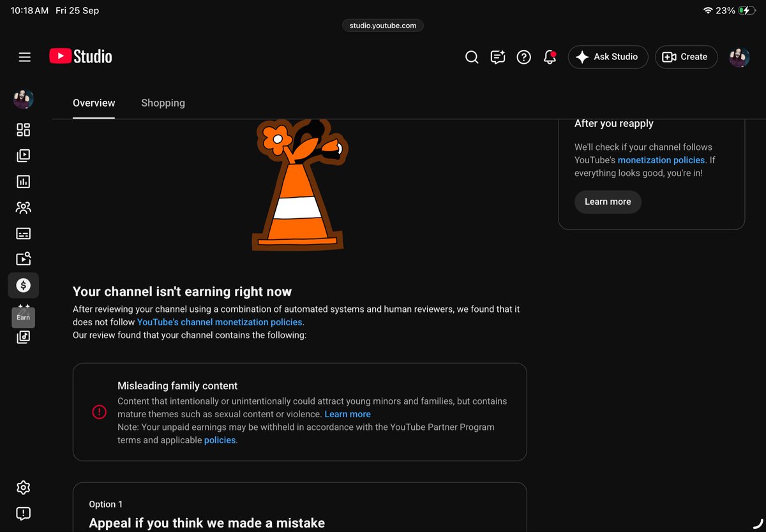The height and width of the screenshot is (532, 766).
Task: Tap the studio.youtube.com address bar
Action: pos(383,26)
